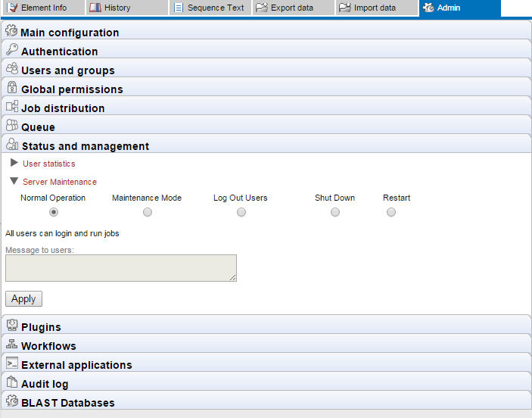Click the "Message to users:" label
Screen dimensions: 532x418
(39, 250)
